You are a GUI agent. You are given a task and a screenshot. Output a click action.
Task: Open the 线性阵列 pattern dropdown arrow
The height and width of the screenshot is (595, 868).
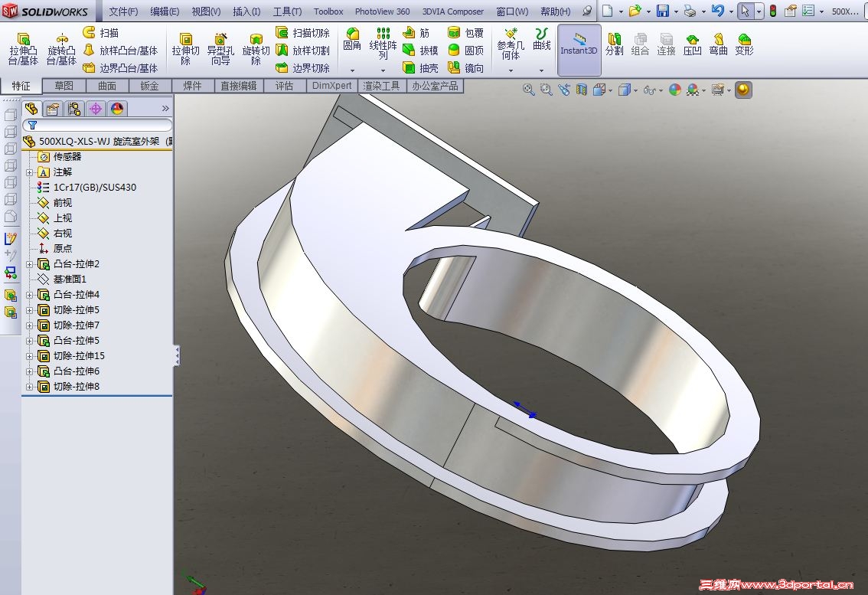tap(383, 70)
